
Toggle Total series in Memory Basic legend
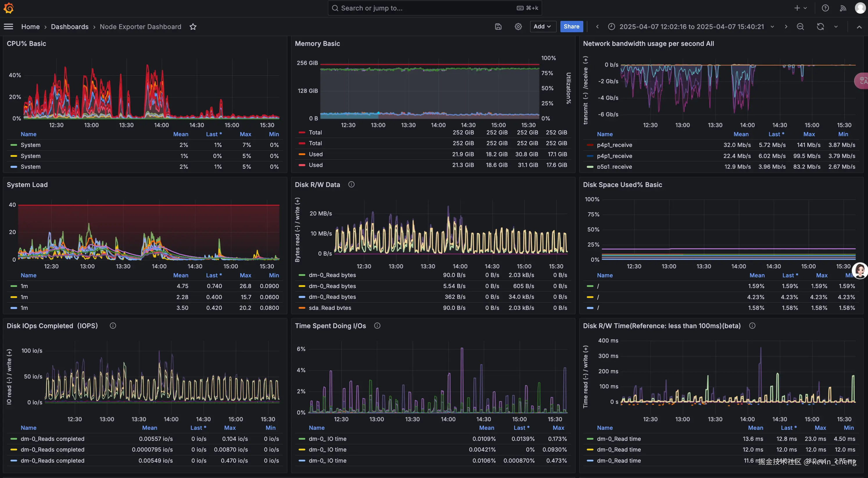(315, 133)
